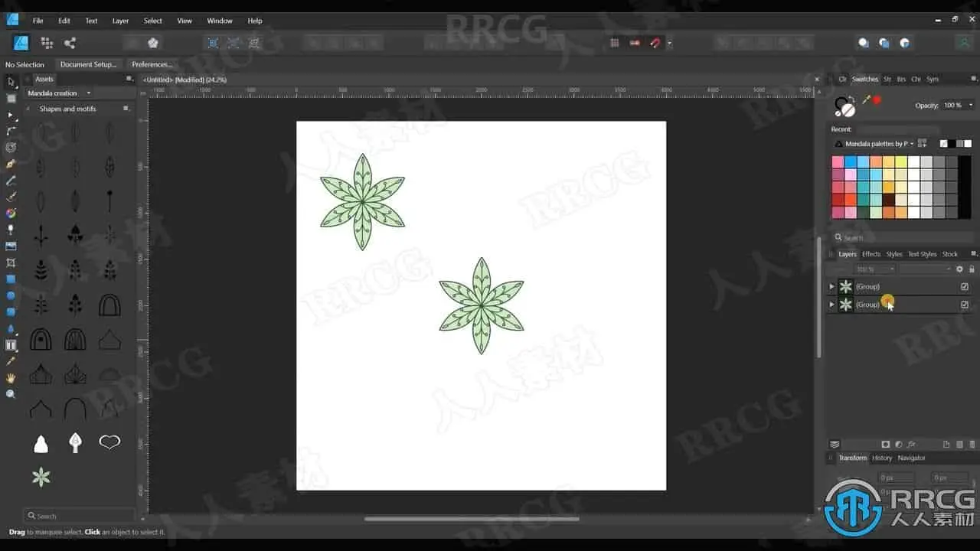Screen dimensions: 980x551
Task: Click the fill and stroke selector
Action: click(x=844, y=106)
